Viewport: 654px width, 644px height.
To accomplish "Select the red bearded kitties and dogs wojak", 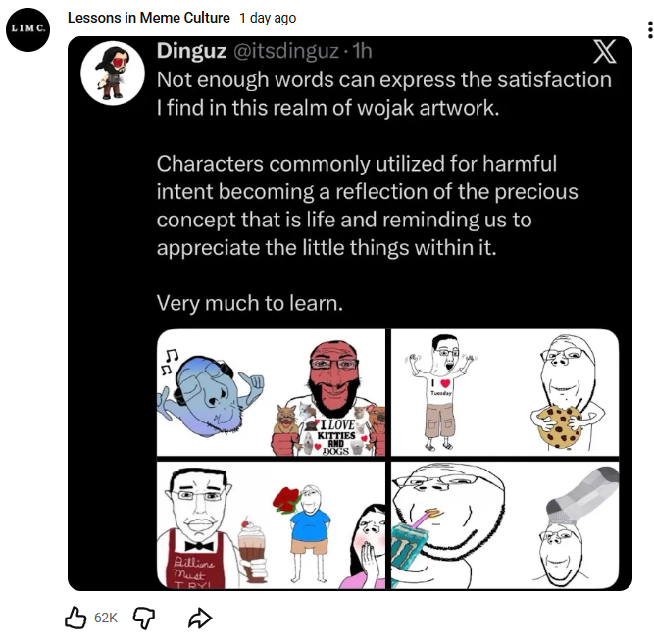I will tap(327, 398).
